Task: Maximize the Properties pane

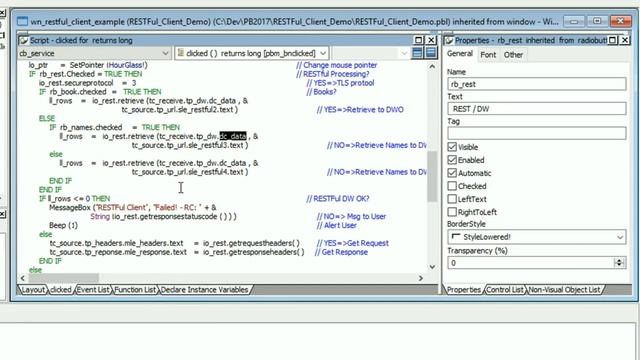Action: coord(613,40)
